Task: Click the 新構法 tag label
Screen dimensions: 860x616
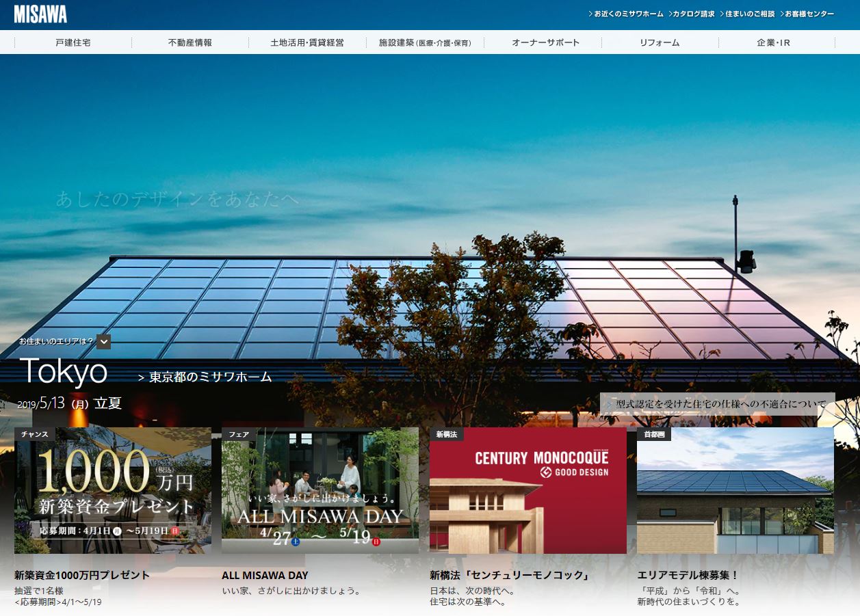Action: pyautogui.click(x=447, y=434)
